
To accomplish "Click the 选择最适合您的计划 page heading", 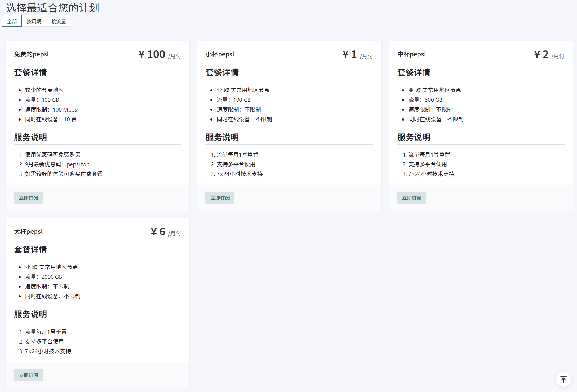I will (x=53, y=8).
